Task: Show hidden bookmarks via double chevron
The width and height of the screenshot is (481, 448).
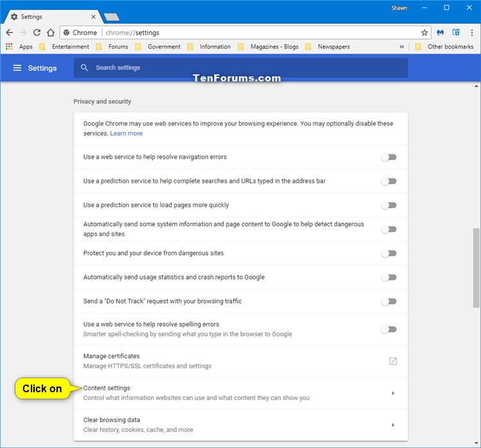Action: pos(402,47)
